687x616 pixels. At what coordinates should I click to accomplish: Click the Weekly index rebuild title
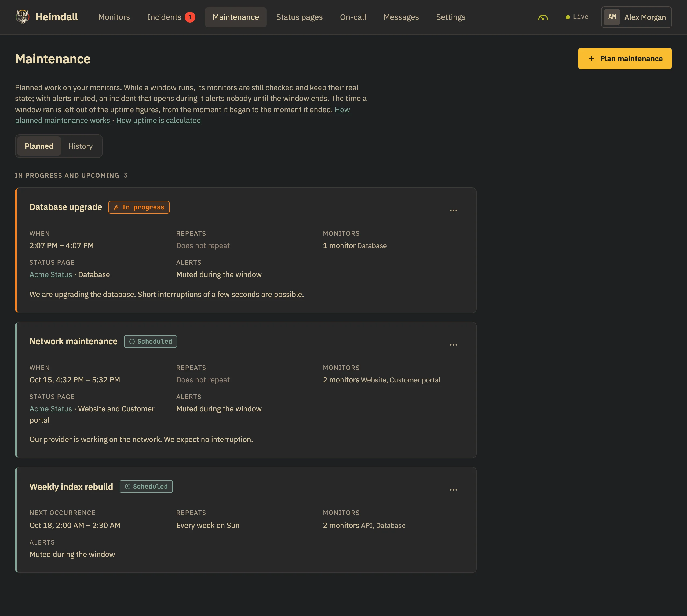[x=71, y=487]
